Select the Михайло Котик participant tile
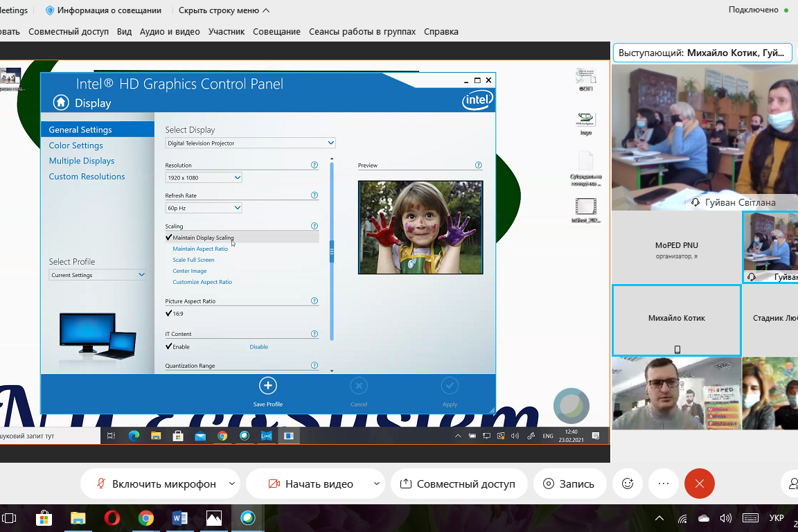The image size is (798, 532). pyautogui.click(x=676, y=319)
